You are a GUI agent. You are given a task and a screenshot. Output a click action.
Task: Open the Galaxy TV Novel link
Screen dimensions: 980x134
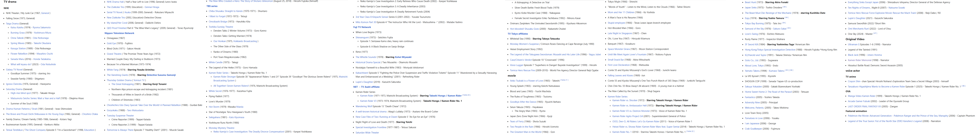(x=14, y=70)
